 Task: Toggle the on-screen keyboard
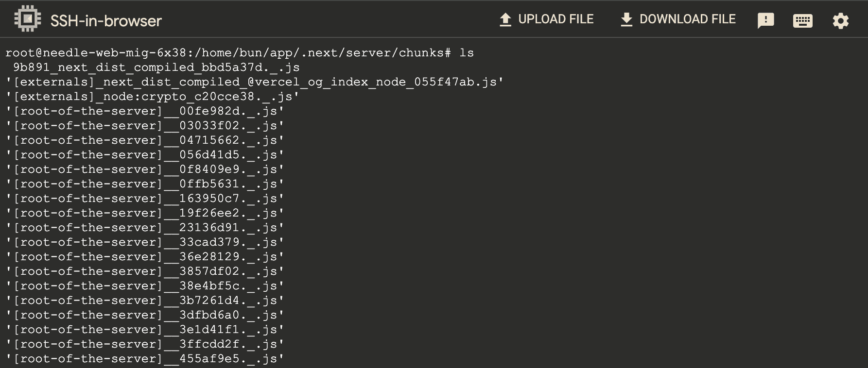[802, 20]
